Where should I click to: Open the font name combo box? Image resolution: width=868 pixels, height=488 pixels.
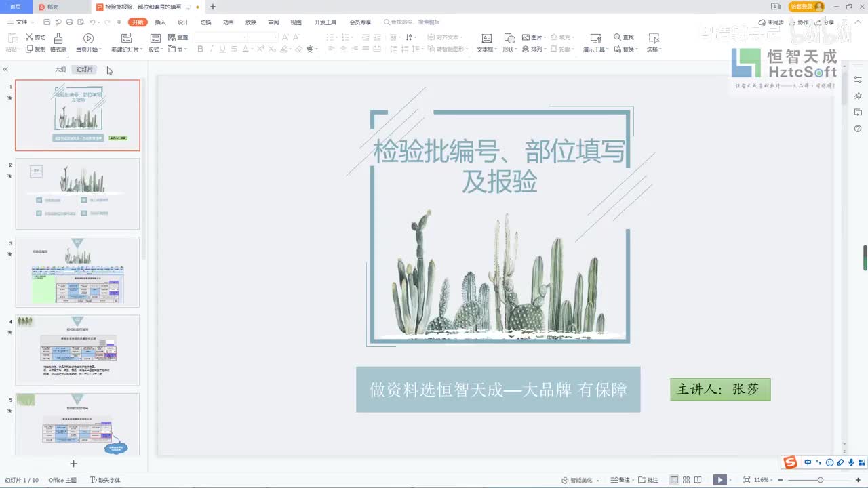(x=220, y=37)
